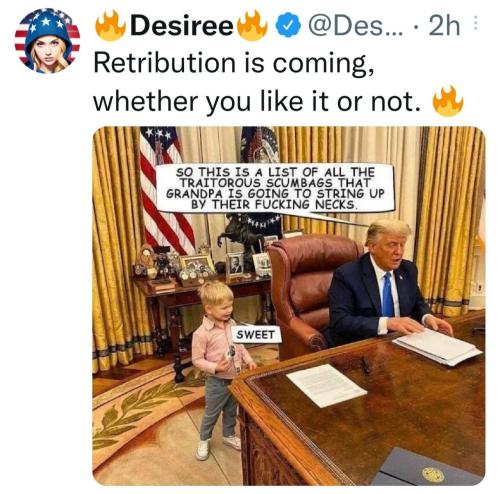Click the 'SO THIS IS A LIST' speech bubble

(275, 188)
